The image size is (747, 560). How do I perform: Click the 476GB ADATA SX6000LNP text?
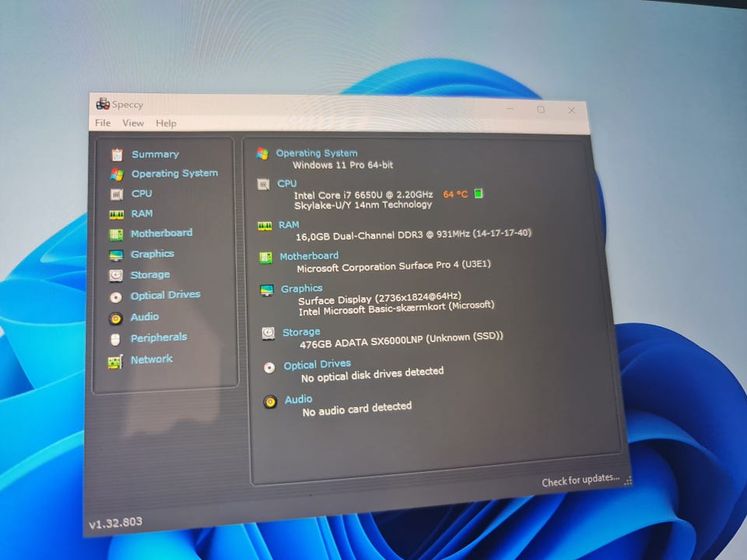coord(402,340)
